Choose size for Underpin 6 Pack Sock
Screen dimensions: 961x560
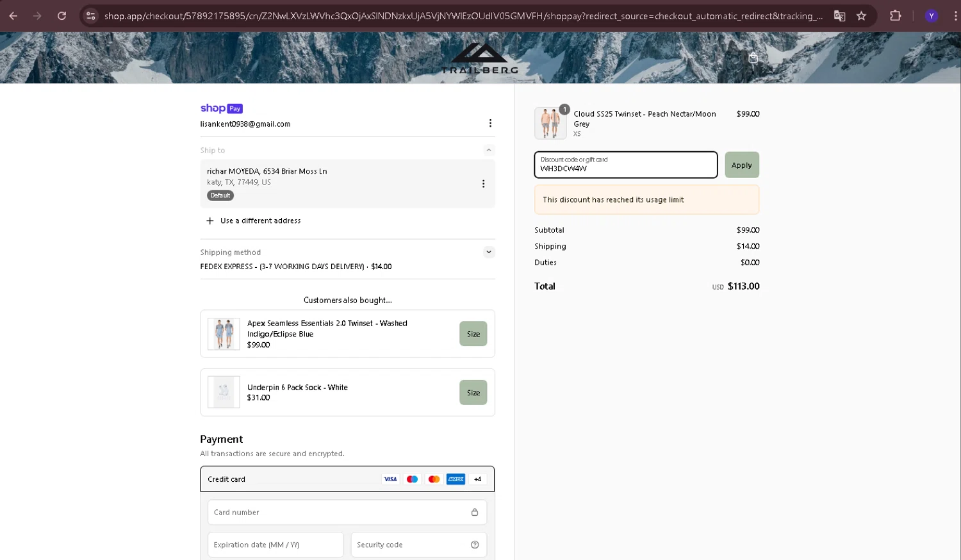pyautogui.click(x=473, y=393)
